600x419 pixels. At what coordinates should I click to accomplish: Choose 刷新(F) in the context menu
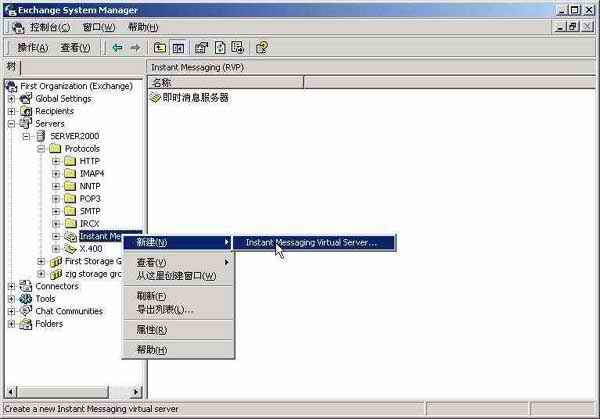(178, 296)
